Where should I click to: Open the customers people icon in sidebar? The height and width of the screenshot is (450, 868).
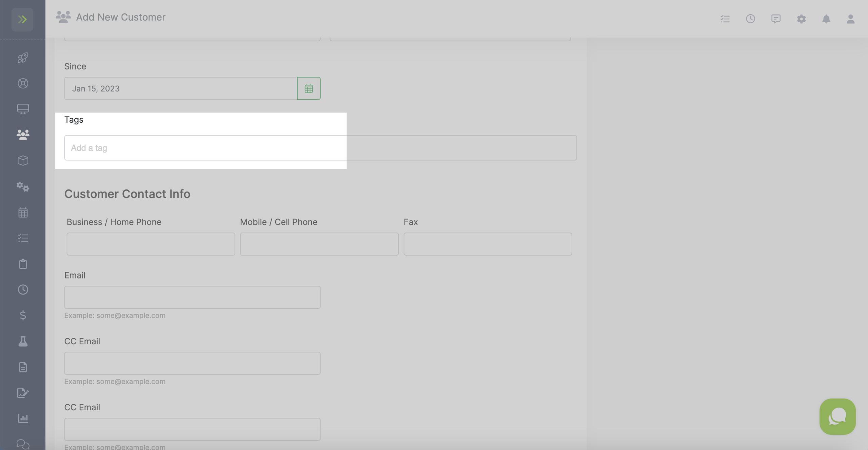point(23,135)
